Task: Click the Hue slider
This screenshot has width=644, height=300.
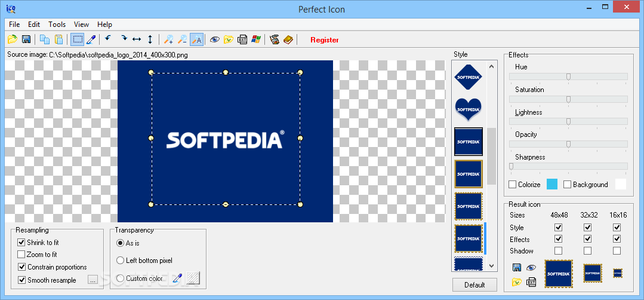Action: 568,76
